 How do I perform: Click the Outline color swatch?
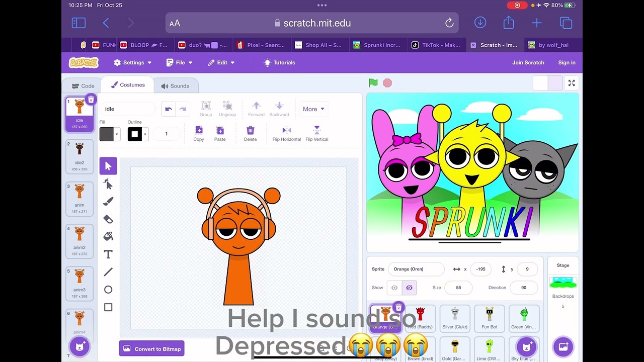[x=134, y=134]
